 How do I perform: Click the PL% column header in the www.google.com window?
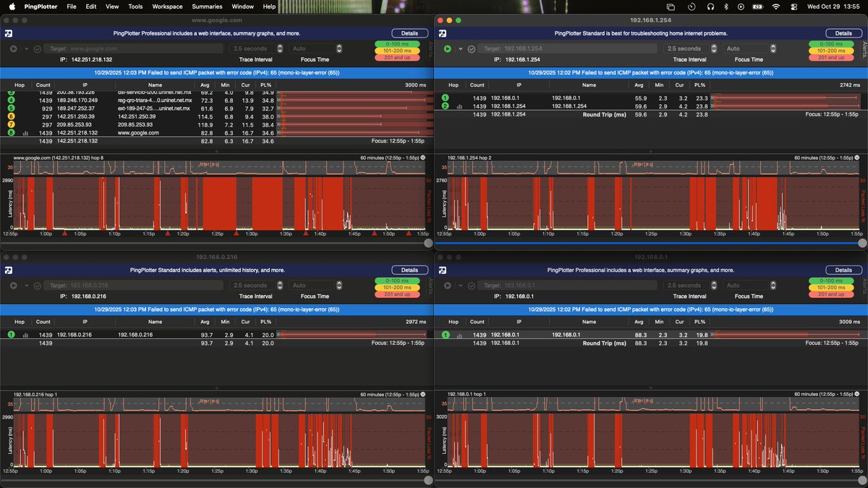266,85
